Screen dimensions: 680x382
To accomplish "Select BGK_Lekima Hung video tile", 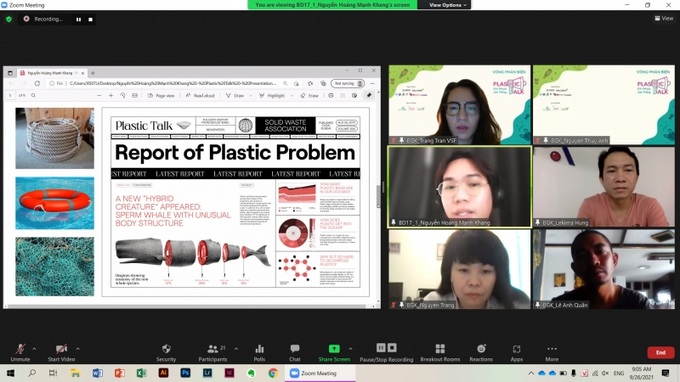I will (x=604, y=187).
